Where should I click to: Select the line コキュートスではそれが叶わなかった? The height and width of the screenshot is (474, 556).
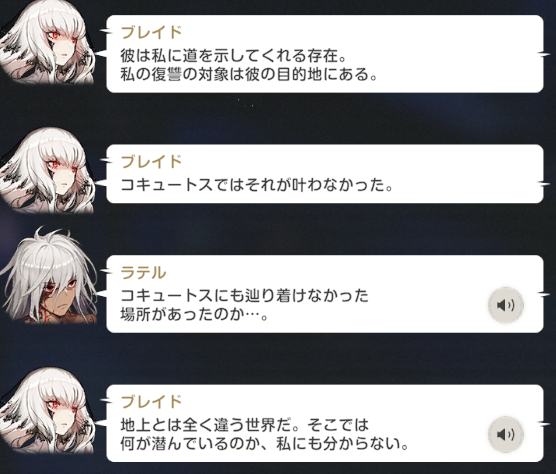pyautogui.click(x=257, y=185)
